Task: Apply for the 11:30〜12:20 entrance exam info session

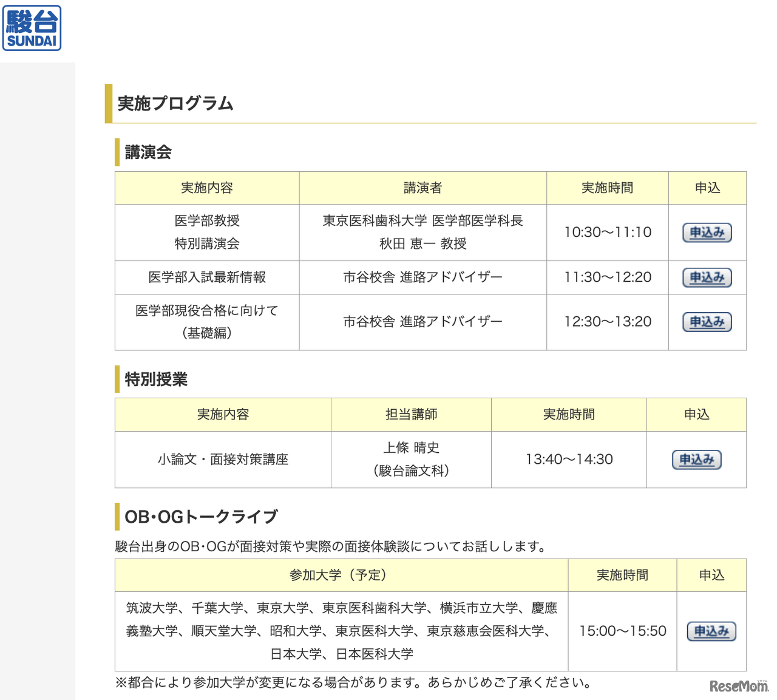Action: [707, 277]
